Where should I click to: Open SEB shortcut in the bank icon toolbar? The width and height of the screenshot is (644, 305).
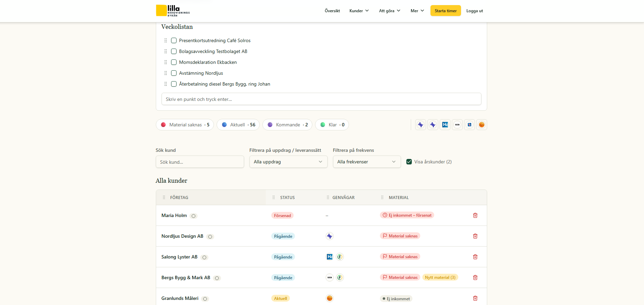click(457, 125)
